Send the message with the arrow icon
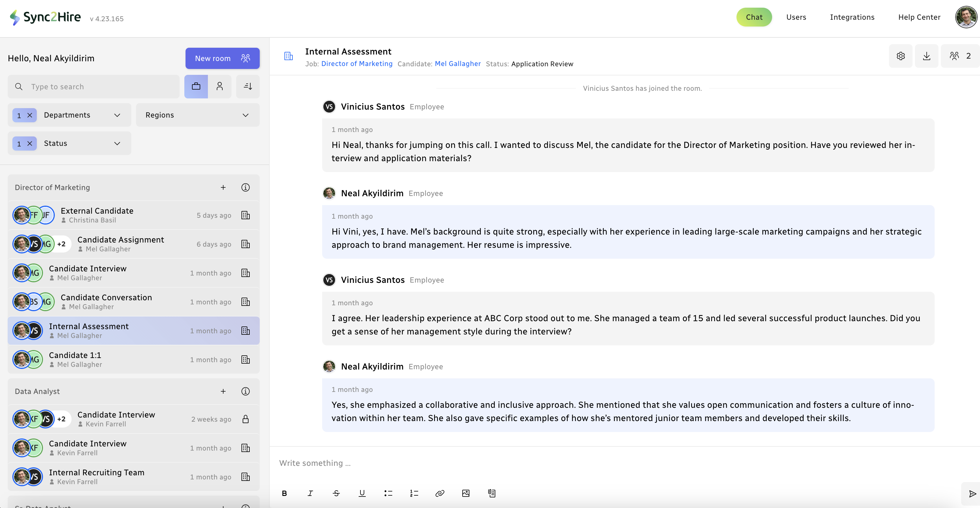 [972, 494]
